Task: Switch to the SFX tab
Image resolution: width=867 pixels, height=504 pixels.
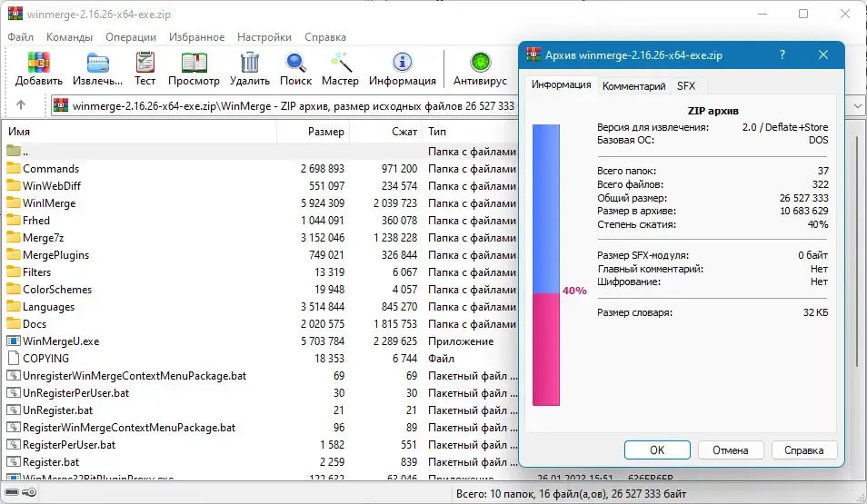Action: pyautogui.click(x=685, y=86)
